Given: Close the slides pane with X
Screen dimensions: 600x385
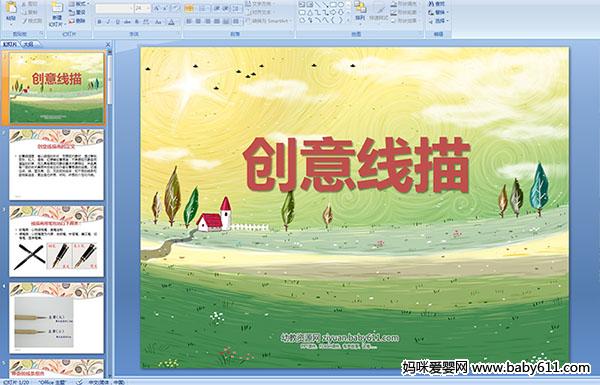Looking at the screenshot, I should pos(108,44).
